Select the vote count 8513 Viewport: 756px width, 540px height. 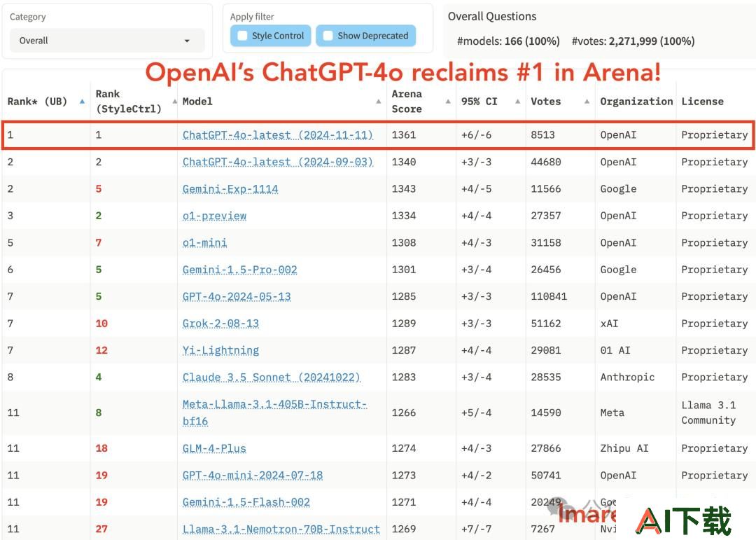(x=543, y=135)
